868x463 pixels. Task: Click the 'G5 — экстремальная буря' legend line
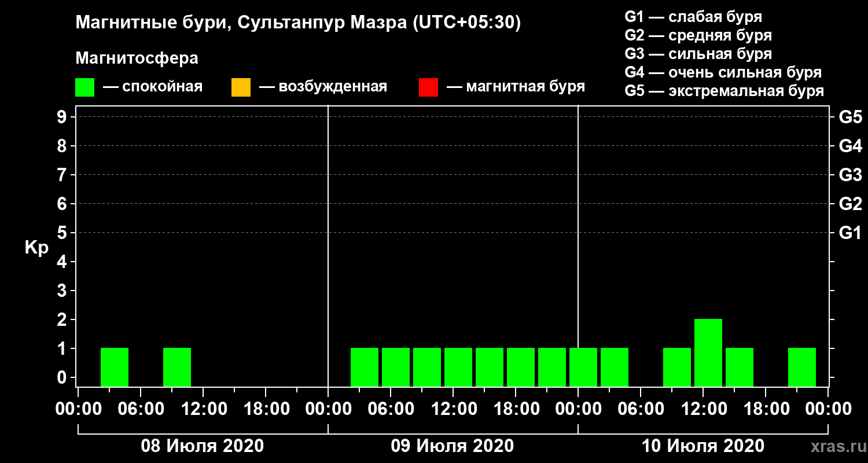(x=724, y=91)
